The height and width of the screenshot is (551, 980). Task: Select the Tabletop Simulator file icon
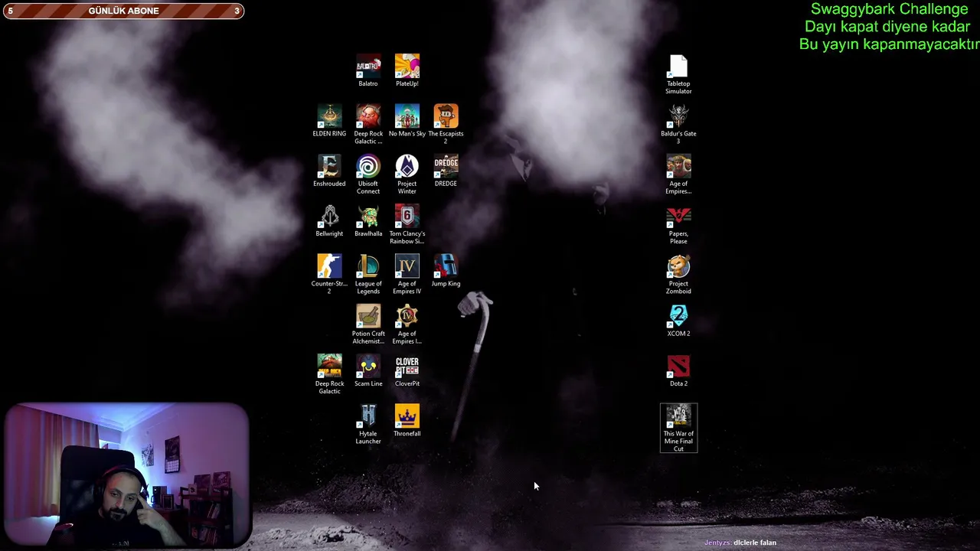tap(678, 74)
